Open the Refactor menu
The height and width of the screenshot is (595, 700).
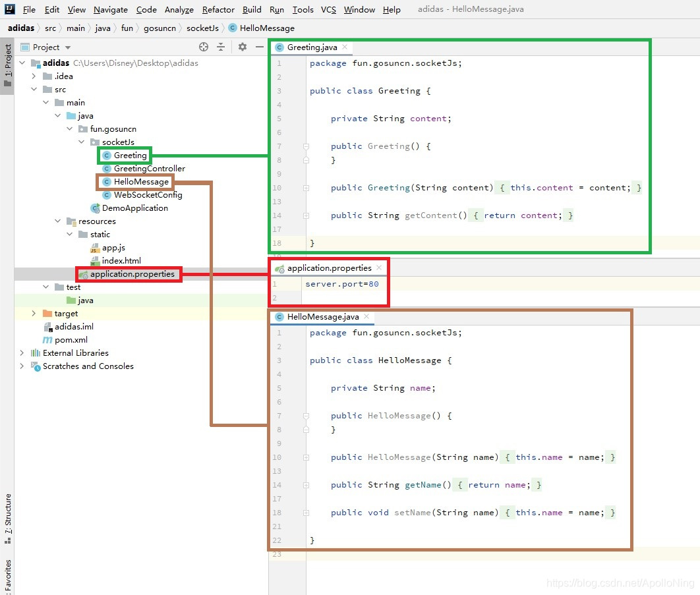point(218,9)
